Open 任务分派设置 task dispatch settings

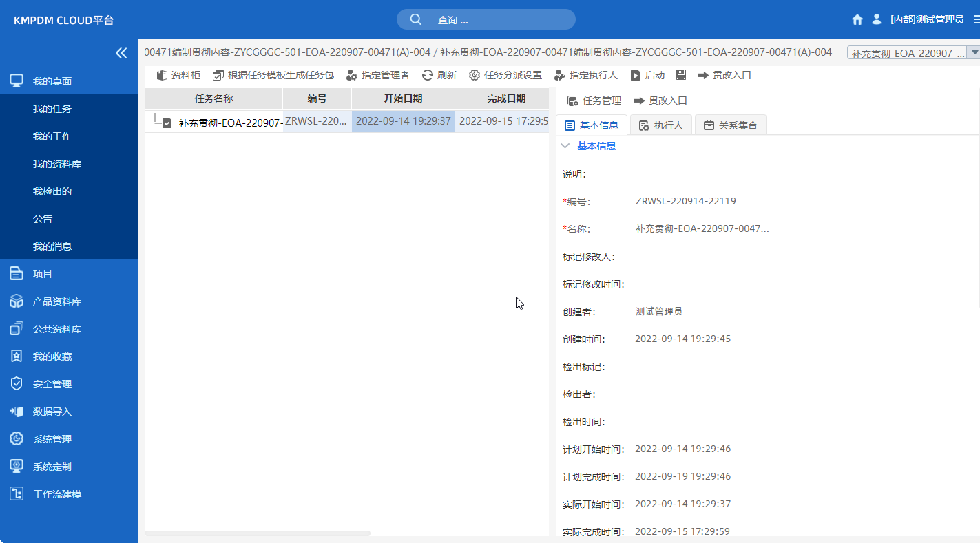tap(507, 75)
